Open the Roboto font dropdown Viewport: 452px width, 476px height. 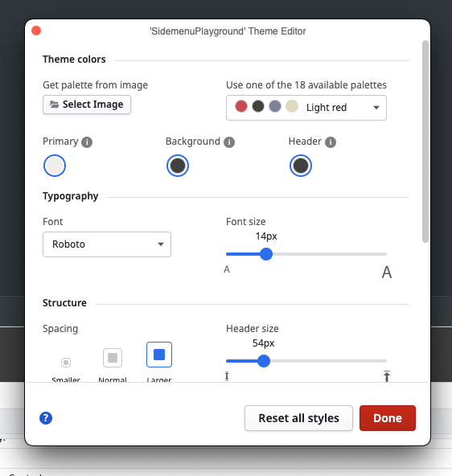(107, 244)
